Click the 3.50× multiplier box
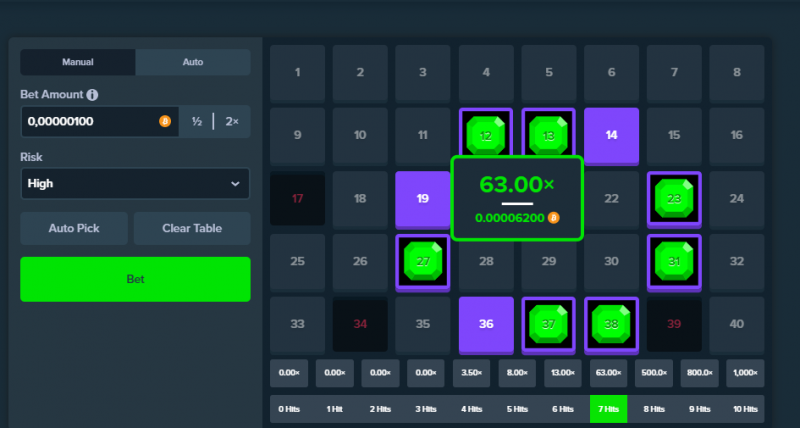Screen dimensions: 800x428 pyautogui.click(x=471, y=373)
